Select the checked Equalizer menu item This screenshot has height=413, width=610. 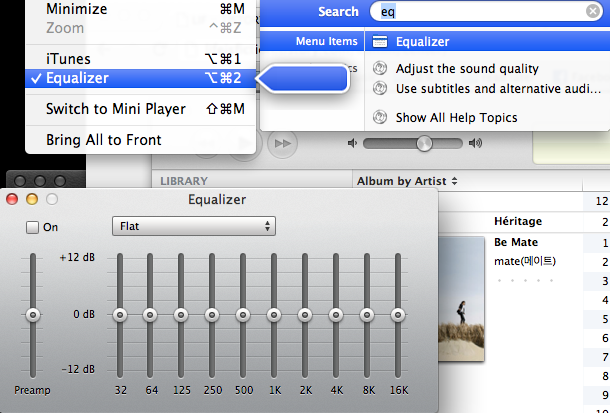[x=140, y=78]
